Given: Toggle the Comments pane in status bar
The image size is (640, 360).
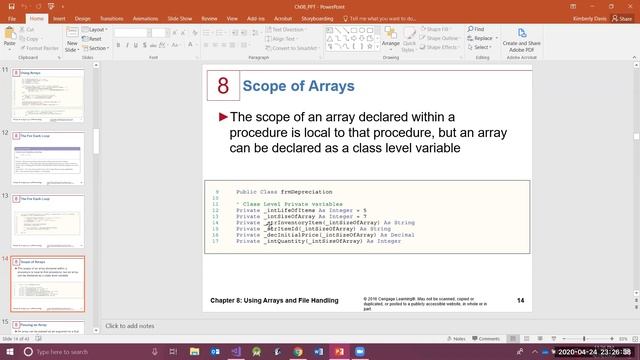Looking at the screenshot, I should (x=486, y=338).
